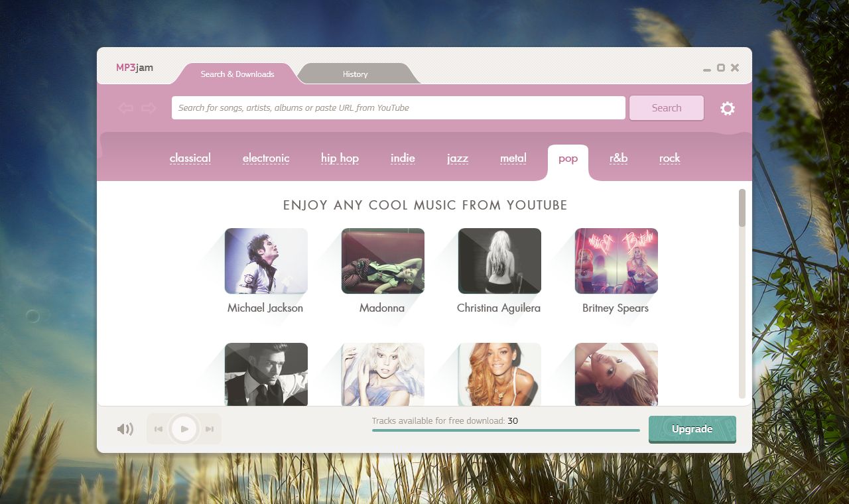The image size is (849, 504).
Task: Click the Michael Jackson name label
Action: [x=265, y=308]
